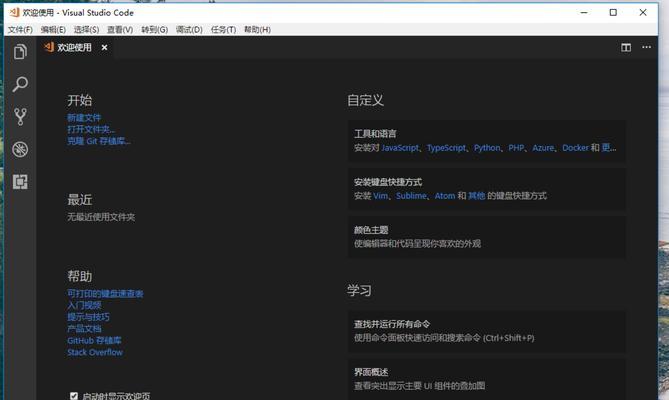Install Sublime keyboard shortcuts link
This screenshot has width=669, height=400.
point(411,196)
